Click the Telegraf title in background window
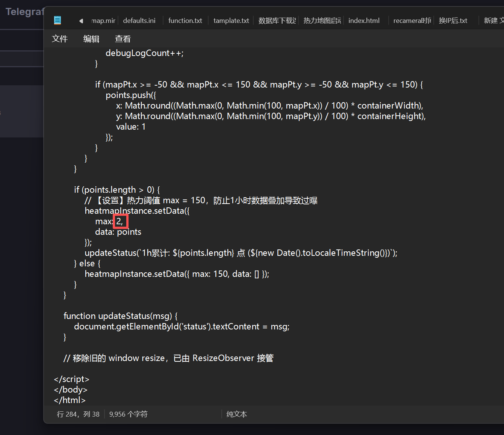Viewport: 504px width, 435px height. 25,12
